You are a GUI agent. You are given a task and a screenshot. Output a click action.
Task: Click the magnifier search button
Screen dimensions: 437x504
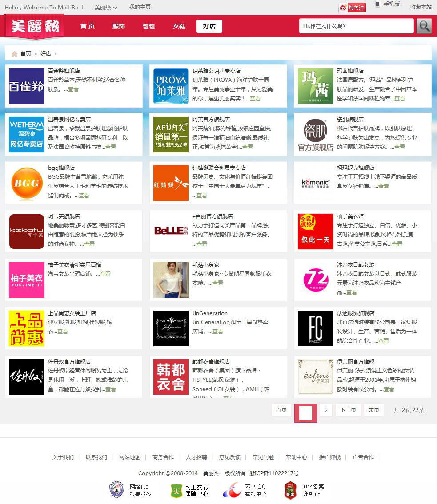pos(424,26)
